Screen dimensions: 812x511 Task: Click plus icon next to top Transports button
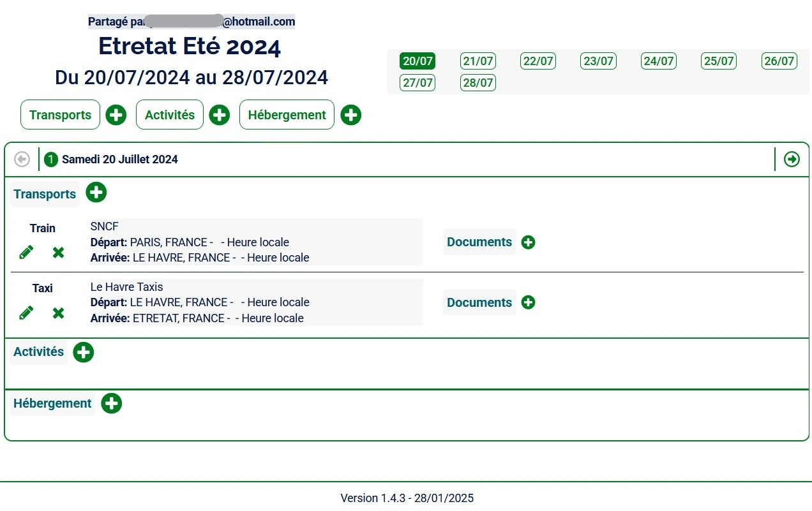click(116, 115)
